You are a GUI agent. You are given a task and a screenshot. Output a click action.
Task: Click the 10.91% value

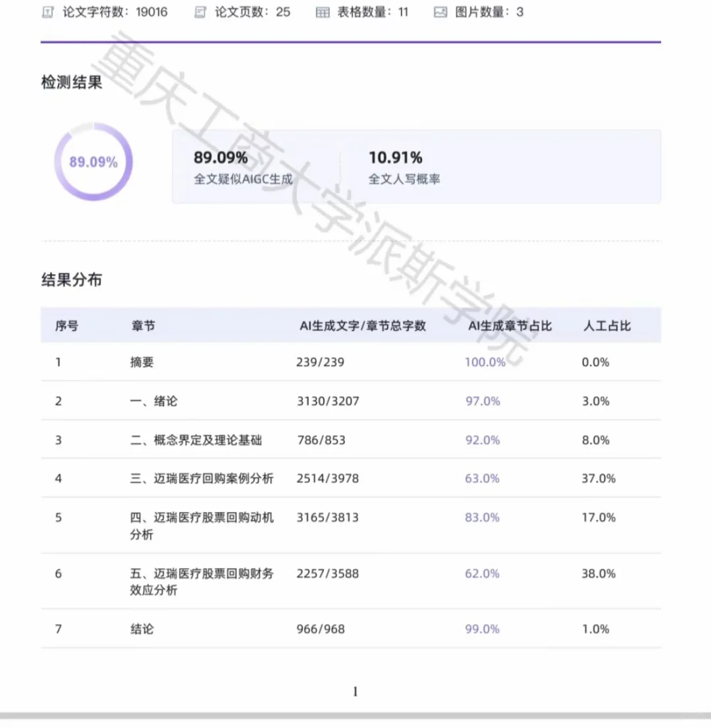396,157
